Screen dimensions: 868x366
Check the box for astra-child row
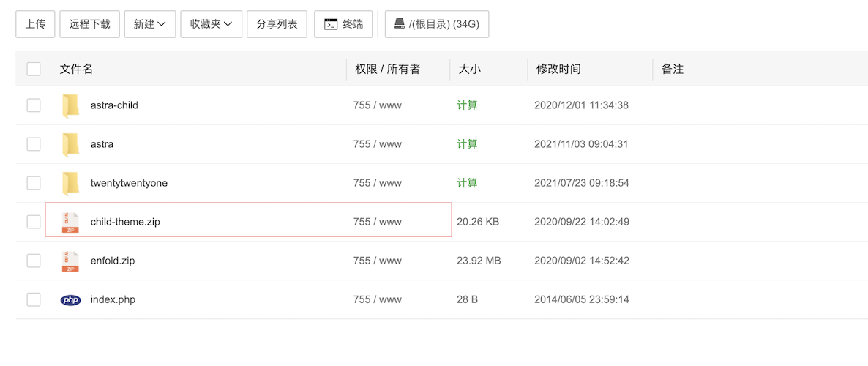click(x=34, y=105)
